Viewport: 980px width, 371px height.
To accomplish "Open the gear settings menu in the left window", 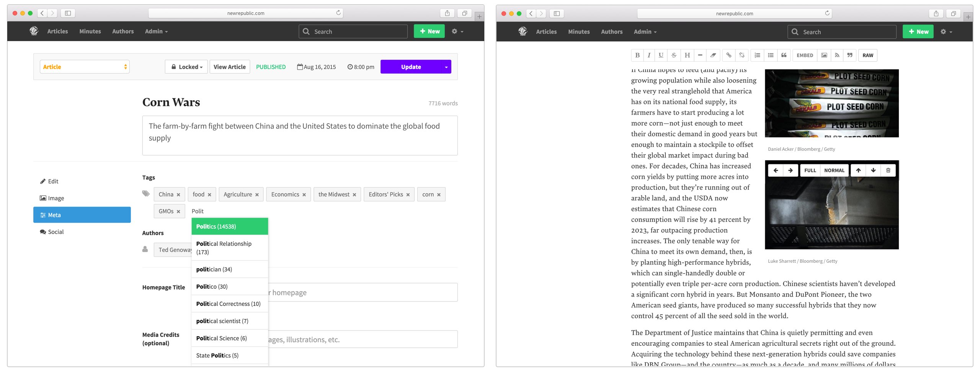I will (x=457, y=31).
